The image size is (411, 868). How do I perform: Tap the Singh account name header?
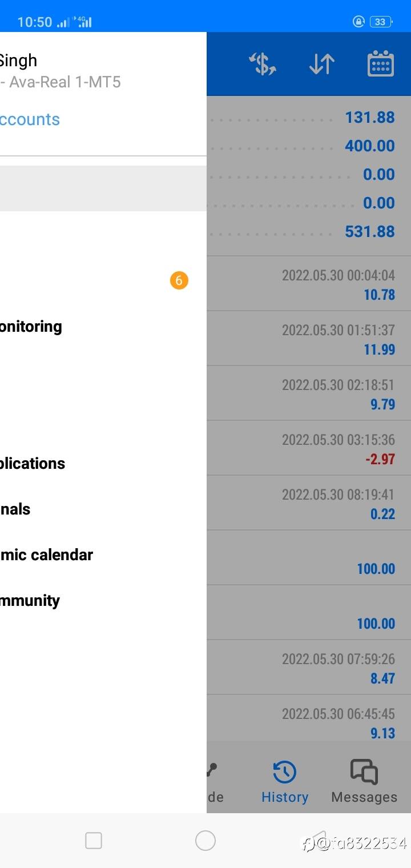pyautogui.click(x=18, y=61)
